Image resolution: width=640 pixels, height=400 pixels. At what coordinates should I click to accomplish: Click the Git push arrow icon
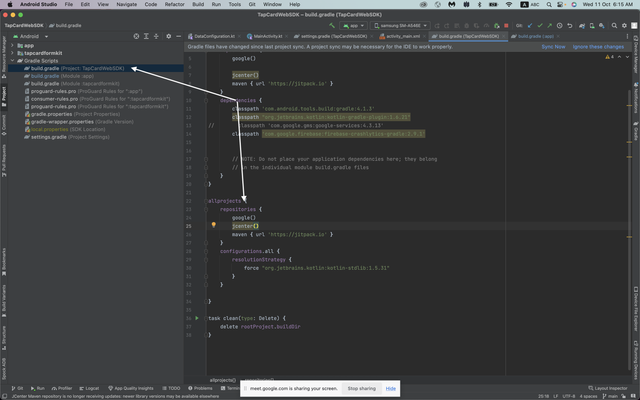pos(549,25)
